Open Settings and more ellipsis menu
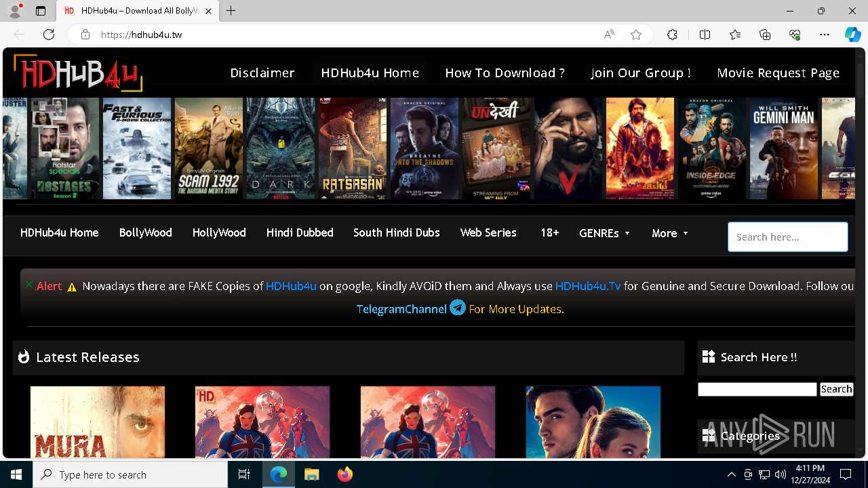Image resolution: width=868 pixels, height=488 pixels. [x=825, y=35]
